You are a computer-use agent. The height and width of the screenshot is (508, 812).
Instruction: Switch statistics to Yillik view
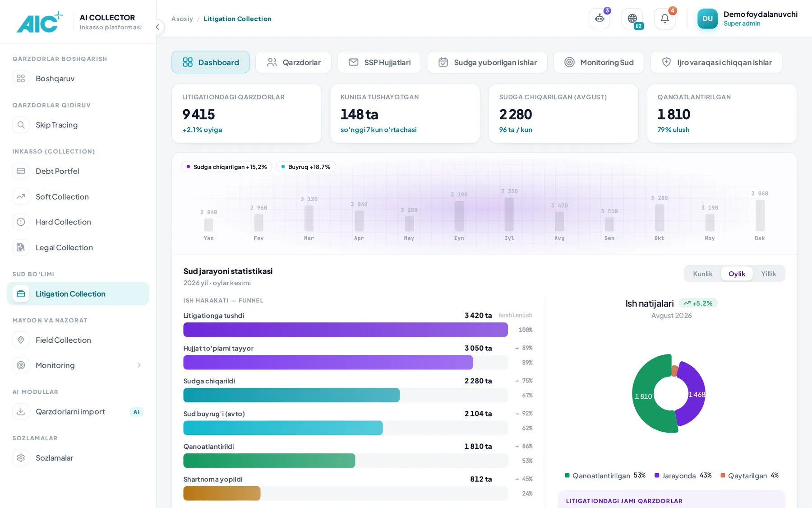point(768,274)
